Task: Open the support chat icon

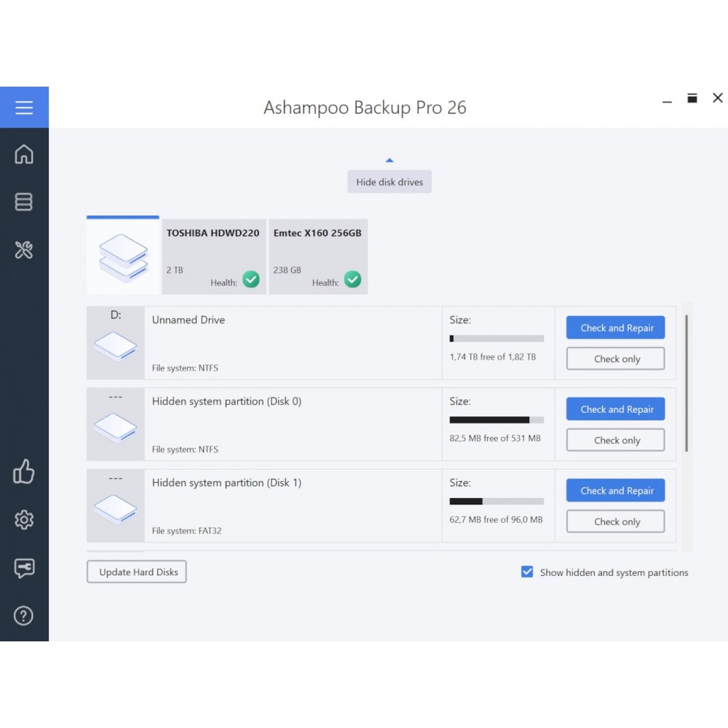Action: (24, 568)
